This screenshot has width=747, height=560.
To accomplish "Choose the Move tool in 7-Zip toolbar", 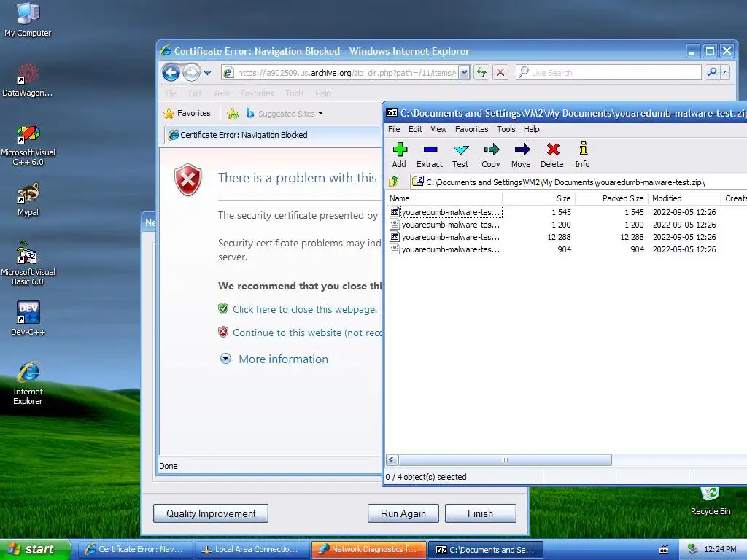I will (521, 155).
